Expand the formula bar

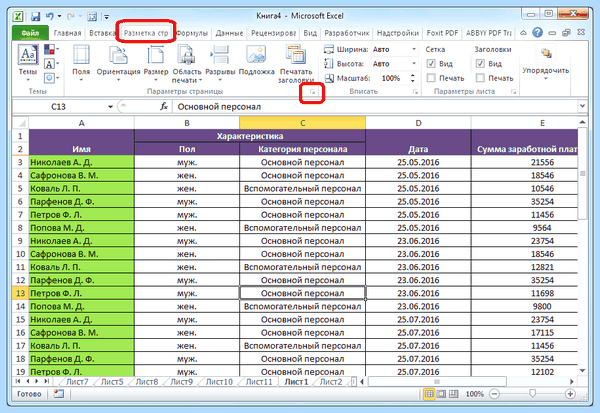click(582, 106)
